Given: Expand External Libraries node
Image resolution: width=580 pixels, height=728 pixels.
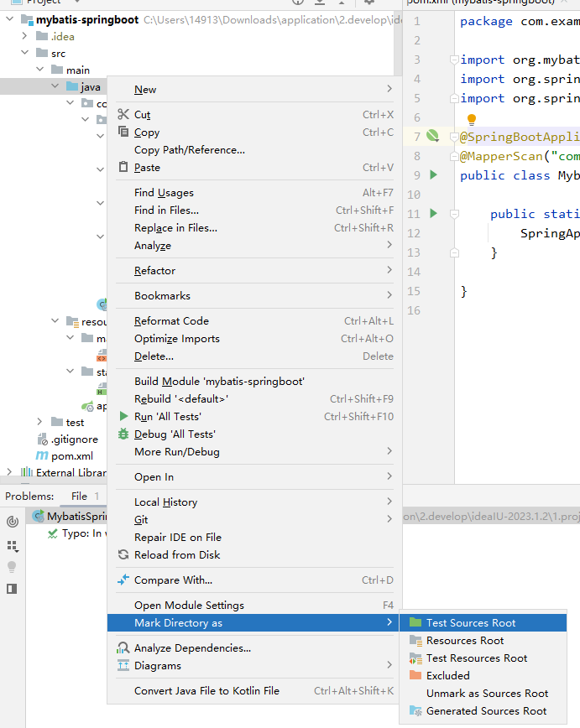Looking at the screenshot, I should 10,471.
